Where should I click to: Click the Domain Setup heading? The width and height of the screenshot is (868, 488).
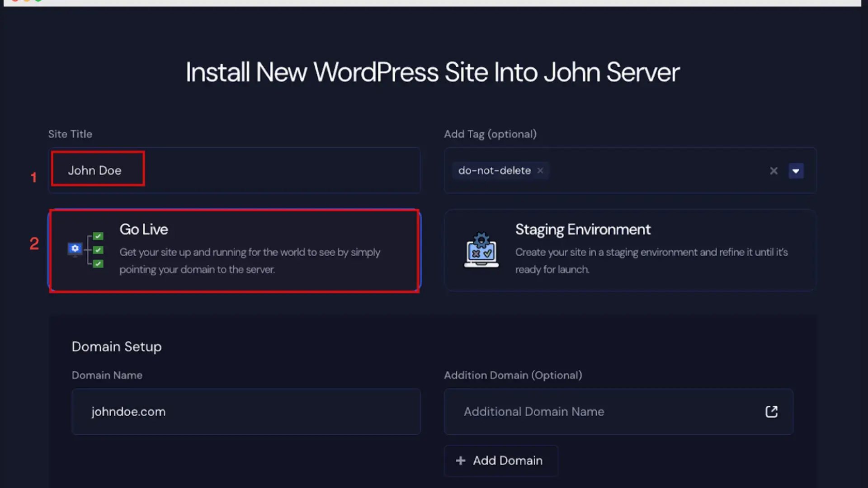(x=117, y=347)
